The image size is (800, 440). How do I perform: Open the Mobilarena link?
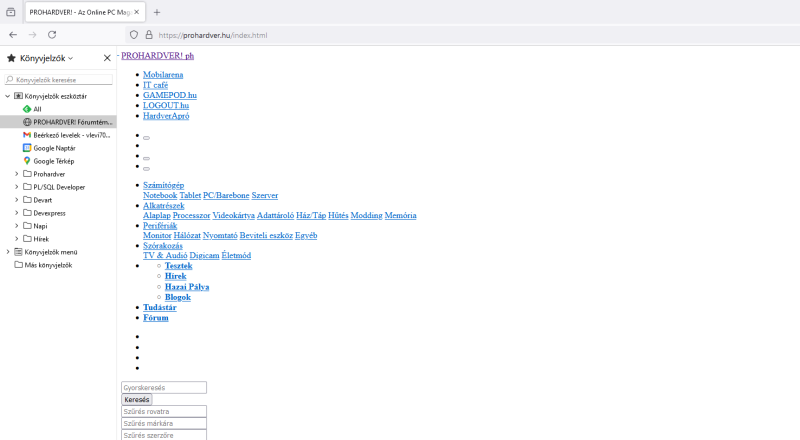(163, 75)
